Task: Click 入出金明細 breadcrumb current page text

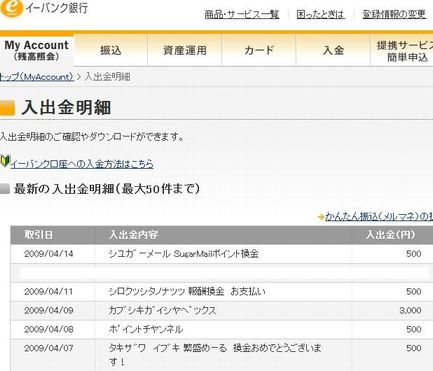Action: point(107,77)
